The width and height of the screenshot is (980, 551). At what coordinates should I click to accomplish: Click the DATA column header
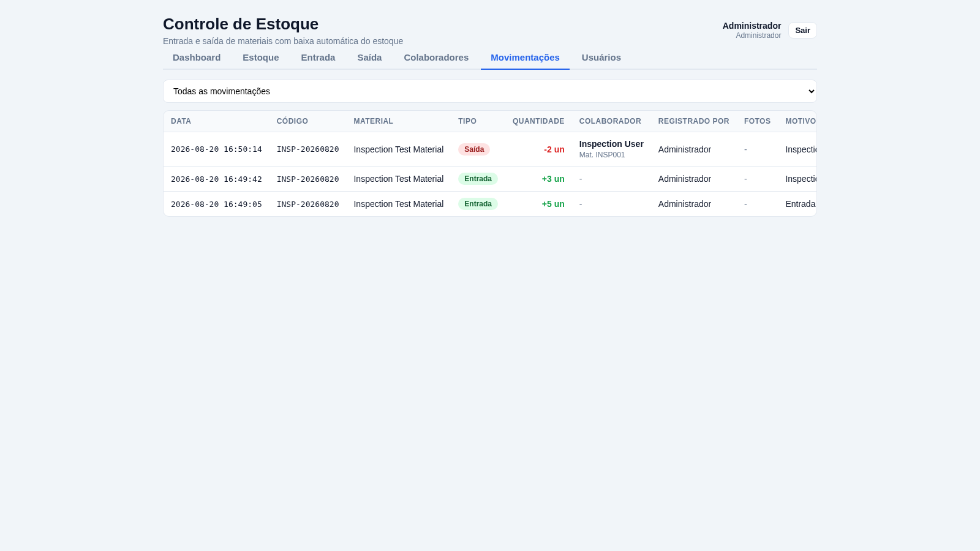click(x=181, y=121)
